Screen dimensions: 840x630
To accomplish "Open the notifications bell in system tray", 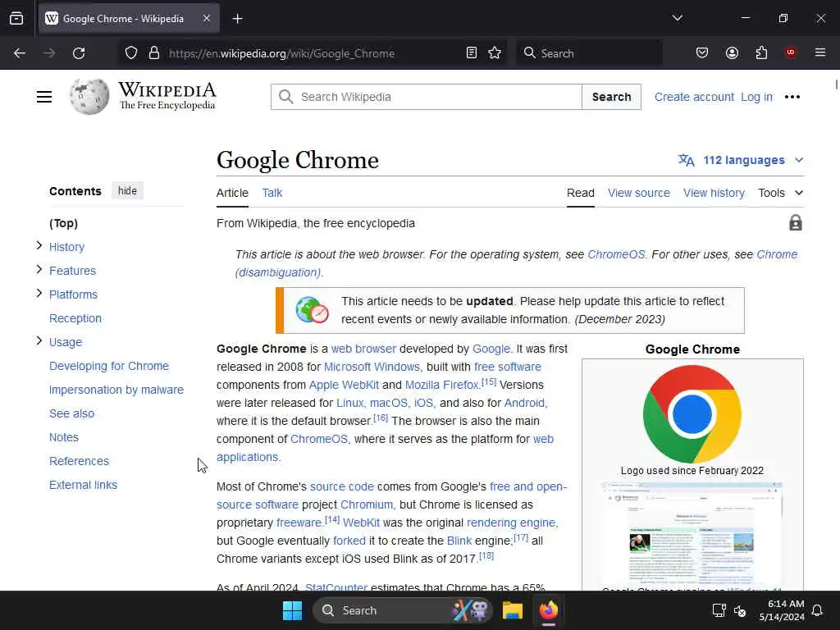I will (818, 610).
